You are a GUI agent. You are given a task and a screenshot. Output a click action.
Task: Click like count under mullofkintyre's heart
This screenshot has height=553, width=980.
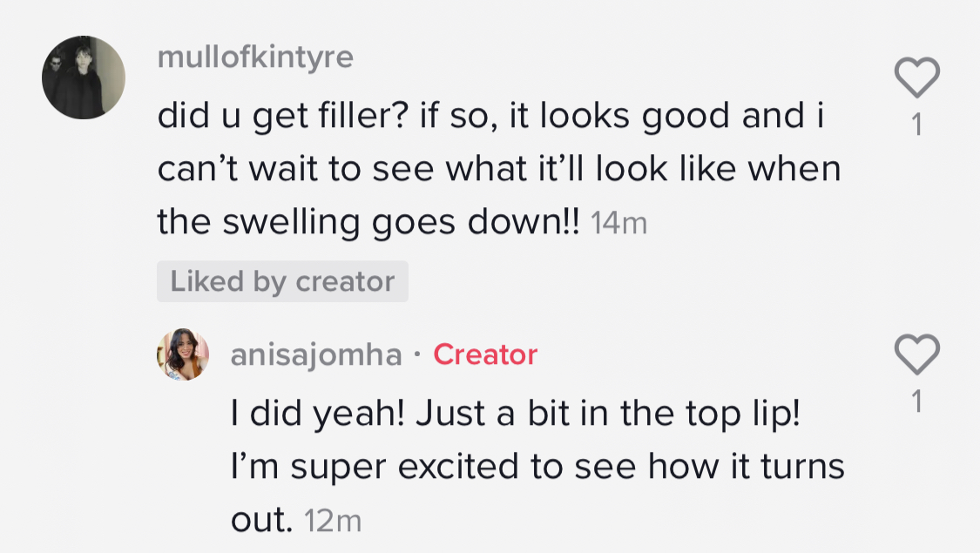coord(917,125)
